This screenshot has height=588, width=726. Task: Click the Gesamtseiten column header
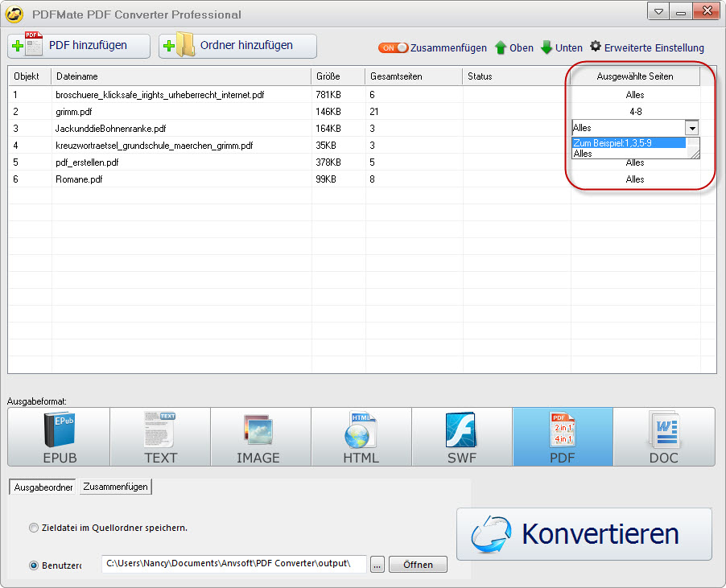point(414,76)
